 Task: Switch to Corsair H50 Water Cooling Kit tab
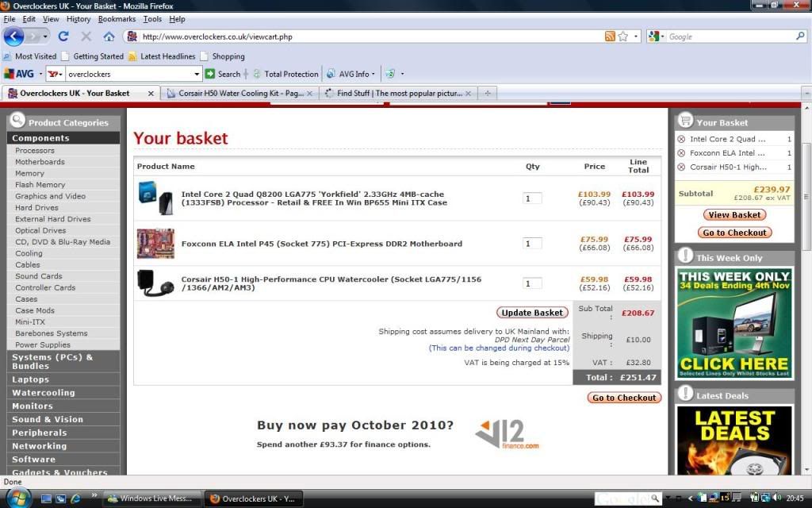(240, 93)
